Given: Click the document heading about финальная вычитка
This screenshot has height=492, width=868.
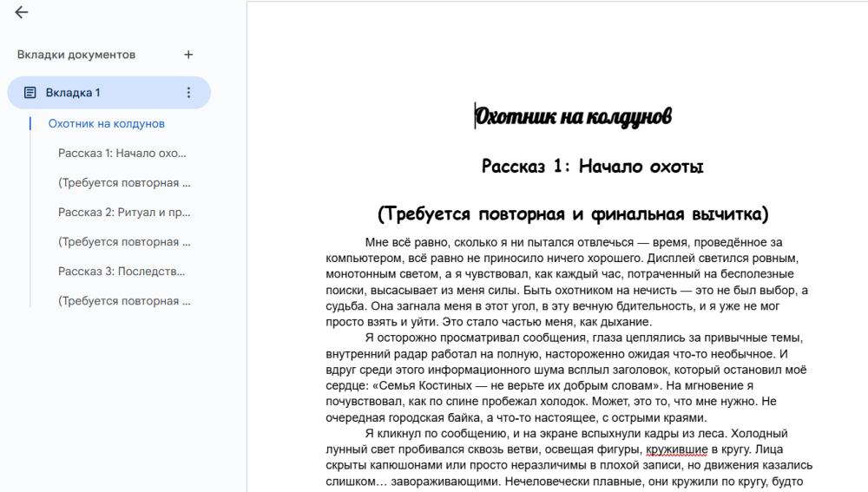Looking at the screenshot, I should point(573,213).
